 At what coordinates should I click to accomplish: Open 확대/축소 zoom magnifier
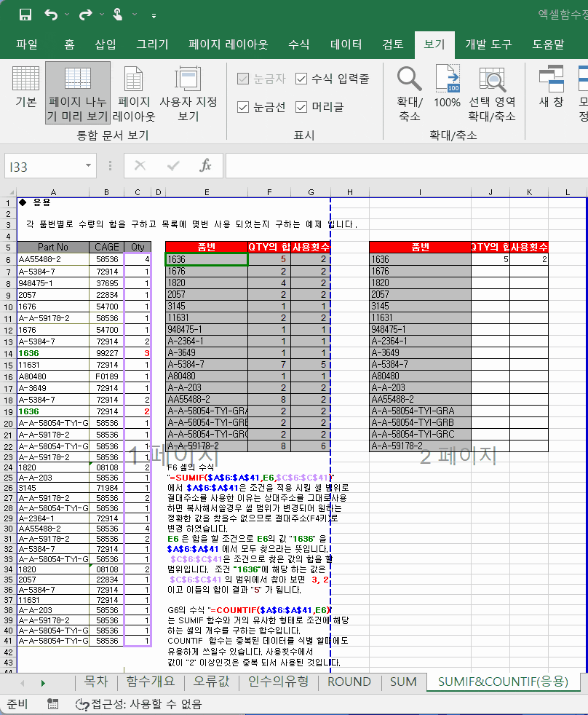tap(409, 93)
